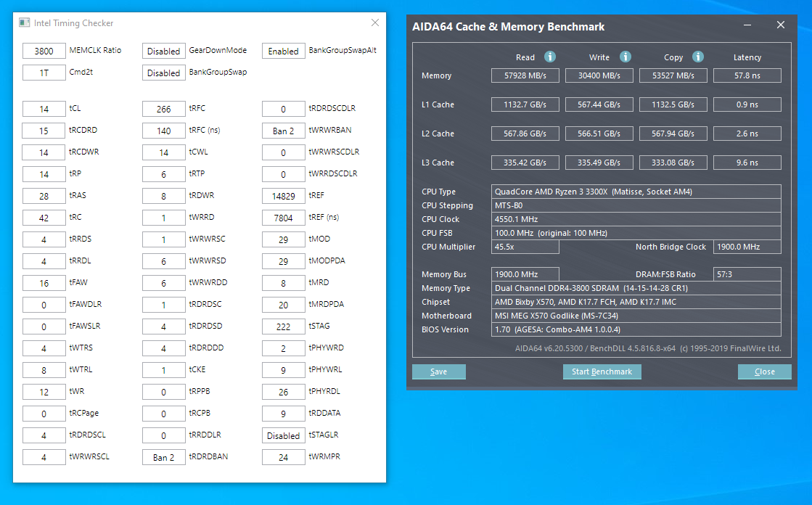Click the Latency column header
812x505 pixels.
tap(747, 57)
